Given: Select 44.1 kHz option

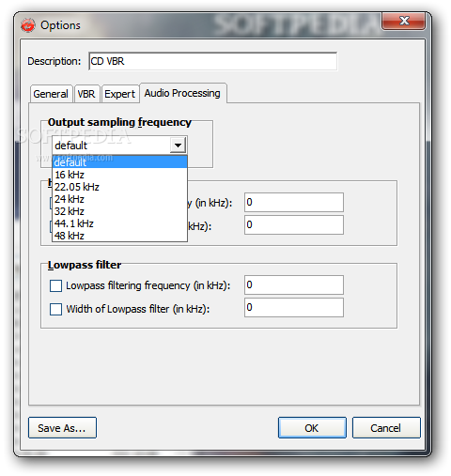Looking at the screenshot, I should click(120, 223).
